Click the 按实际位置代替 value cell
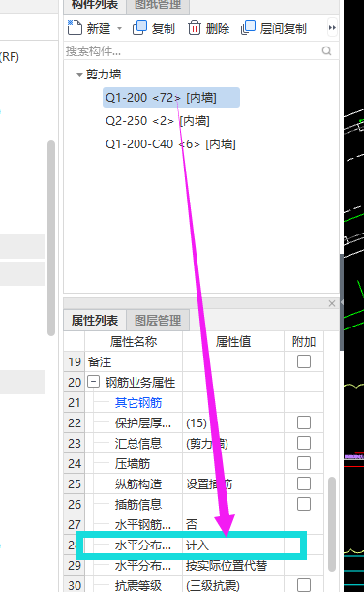 [x=233, y=566]
